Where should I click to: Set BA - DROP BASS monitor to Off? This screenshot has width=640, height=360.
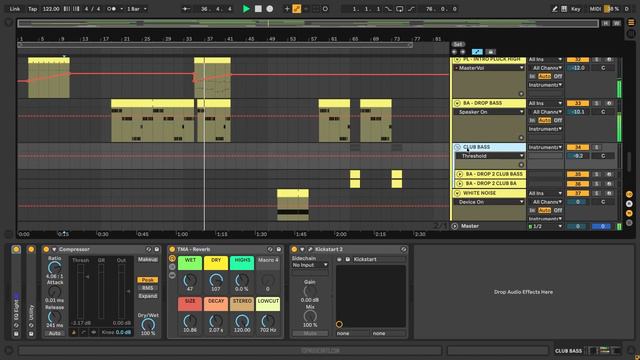pos(558,120)
